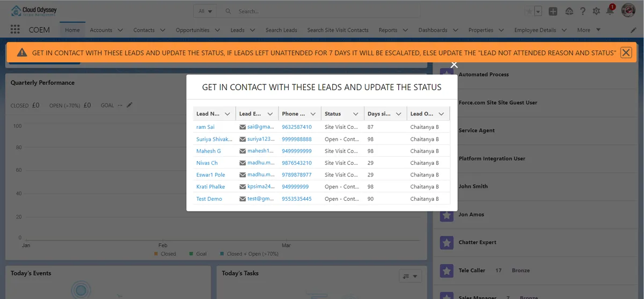Open the Search Leads tab
The image size is (644, 299).
coord(281,30)
